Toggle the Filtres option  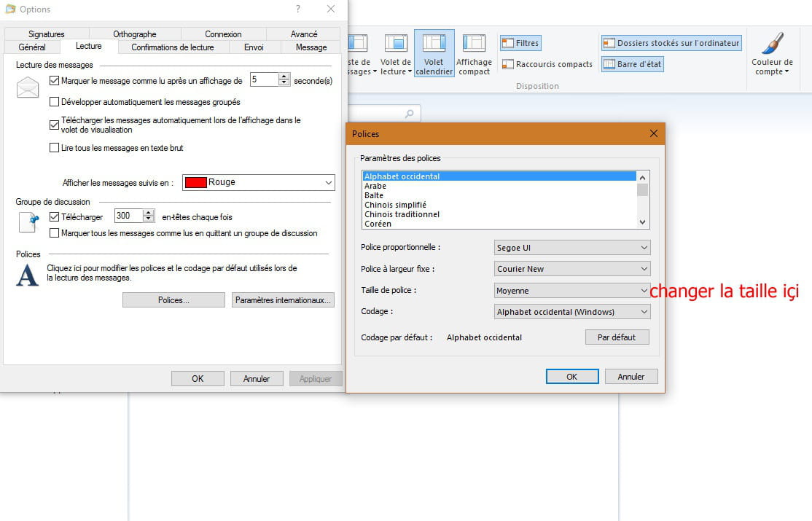(520, 42)
